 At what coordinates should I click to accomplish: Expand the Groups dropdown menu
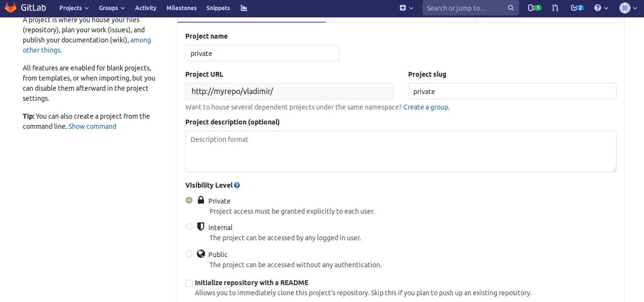click(x=111, y=8)
